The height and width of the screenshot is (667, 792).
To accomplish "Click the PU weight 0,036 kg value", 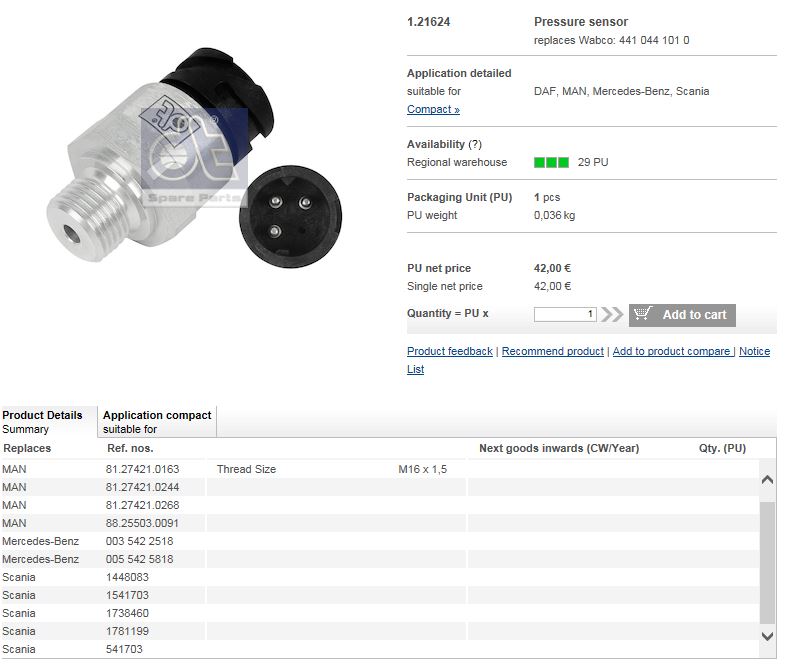I will 554,215.
